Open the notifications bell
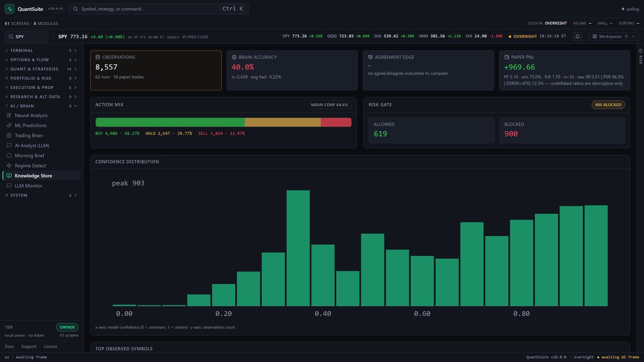Viewport: 644px width, 362px height. (578, 36)
